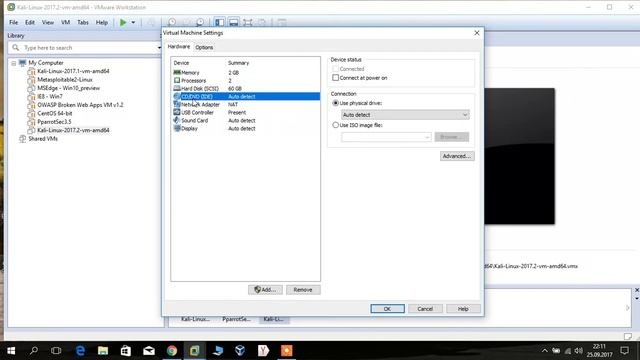Open the Task View taskbar icon
The width and height of the screenshot is (640, 360).
(x=56, y=351)
